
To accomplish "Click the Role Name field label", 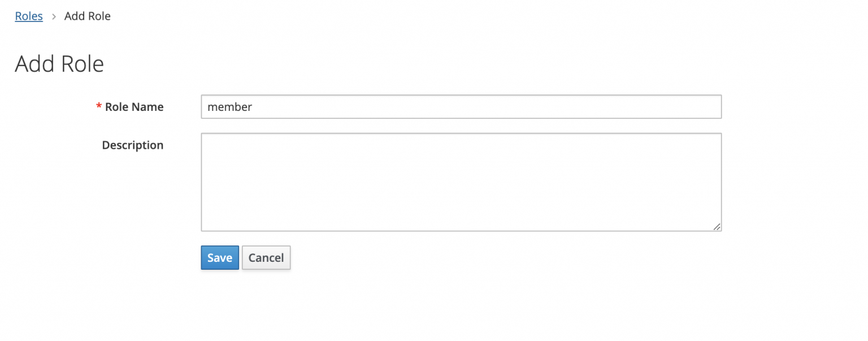I will click(x=134, y=107).
